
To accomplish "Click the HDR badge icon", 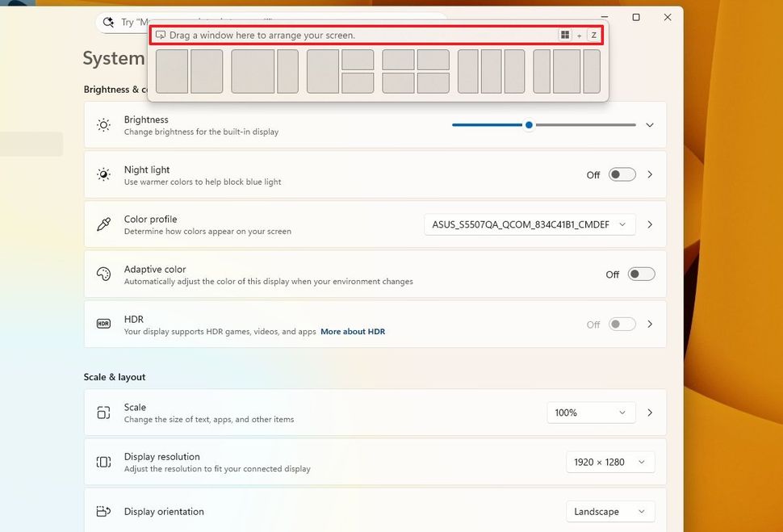I will [x=103, y=325].
